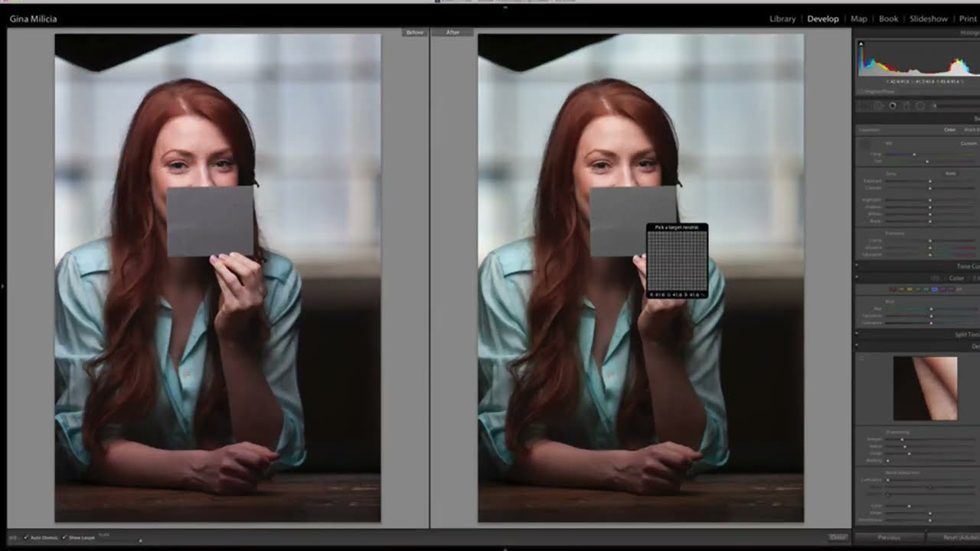Click the Color label in HSL panel header

pos(956,278)
